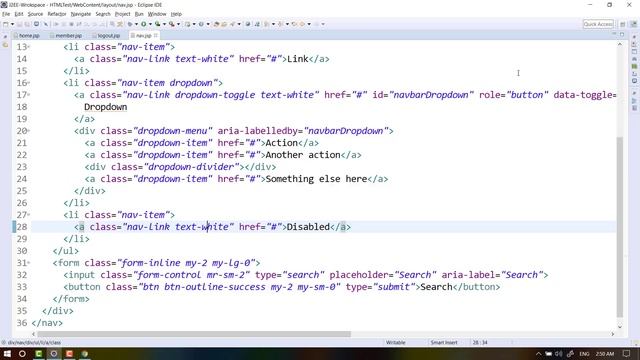Click the Eclipse icon on the taskbar
The image size is (640, 360).
tap(53, 353)
